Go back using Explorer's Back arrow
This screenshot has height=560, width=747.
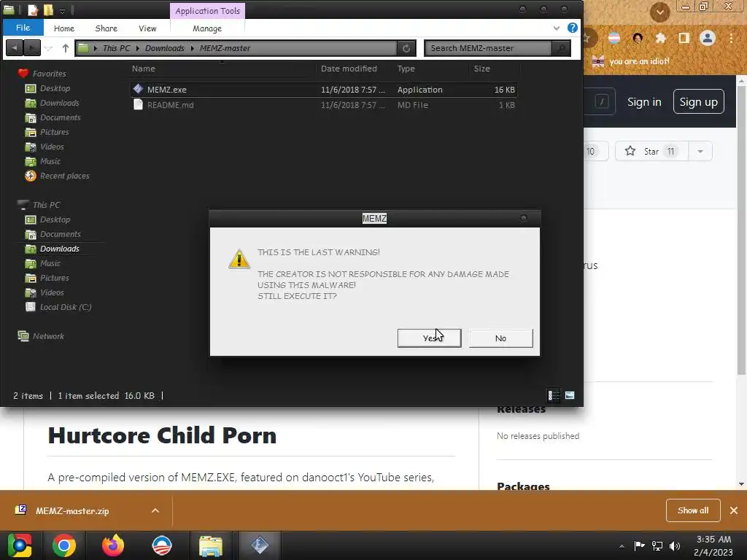coord(15,47)
